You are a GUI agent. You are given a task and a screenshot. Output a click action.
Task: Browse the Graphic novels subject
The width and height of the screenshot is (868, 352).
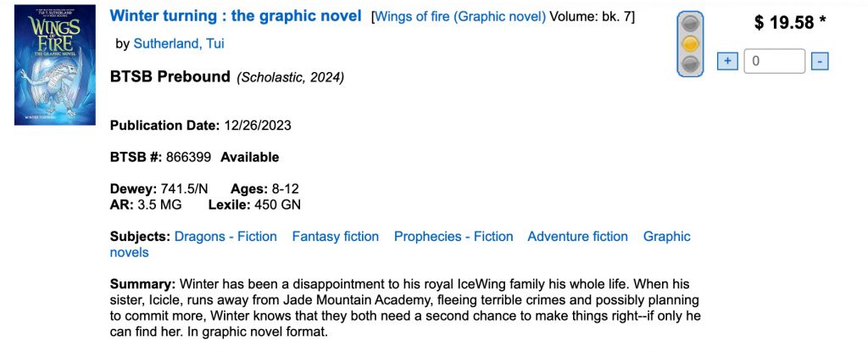pyautogui.click(x=667, y=237)
